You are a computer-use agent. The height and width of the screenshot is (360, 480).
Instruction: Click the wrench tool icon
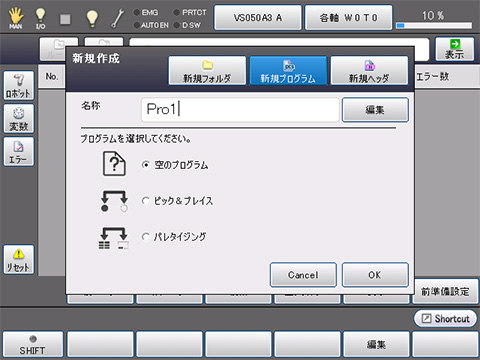(117, 18)
